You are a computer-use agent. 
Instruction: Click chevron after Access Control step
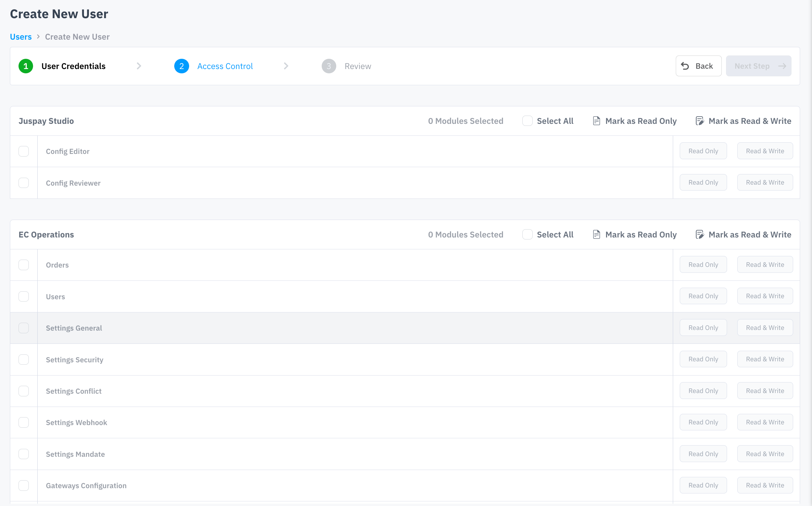(286, 66)
